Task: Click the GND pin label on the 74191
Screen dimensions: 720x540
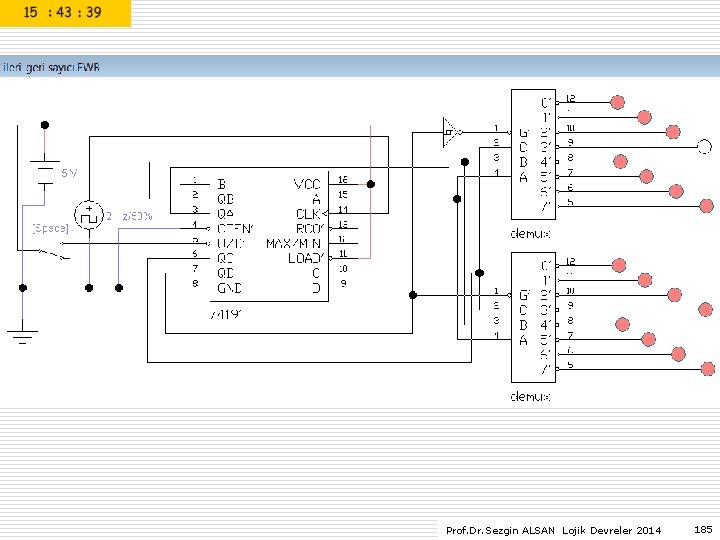Action: [x=229, y=288]
